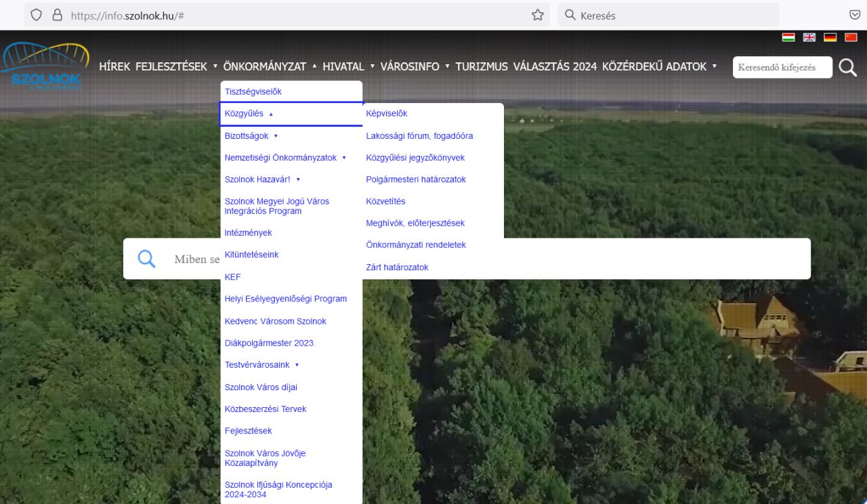Viewport: 867px width, 504px height.
Task: Collapse the ÖNKORMÁNYZAT menu
Action: click(x=270, y=66)
